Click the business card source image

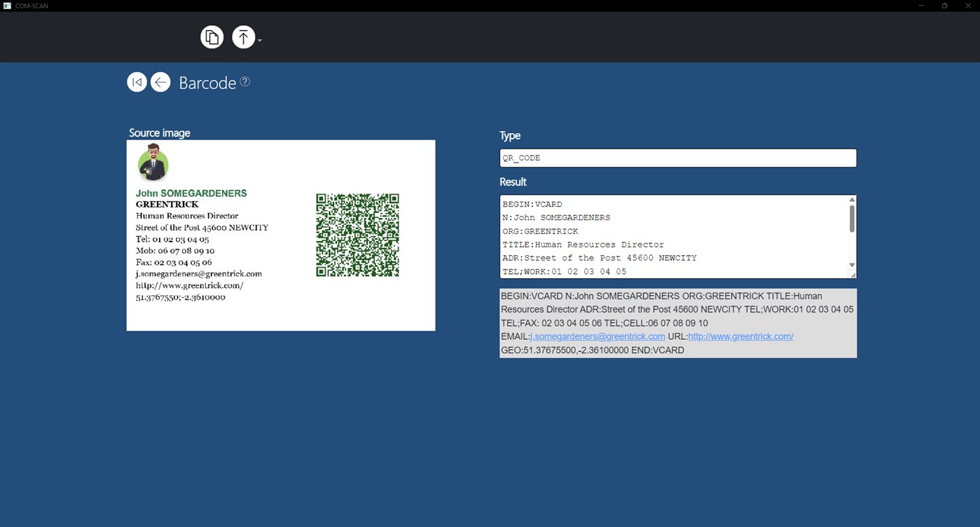click(x=281, y=235)
